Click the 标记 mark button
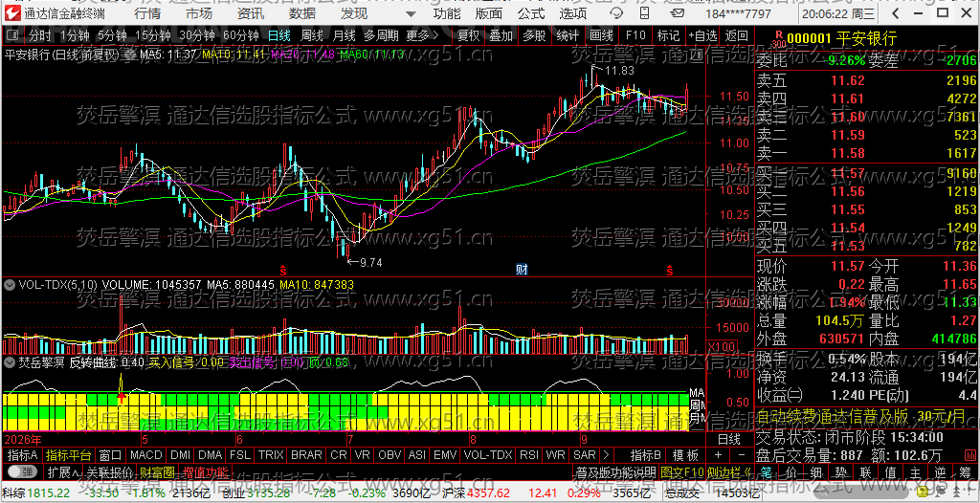980x503 pixels. (668, 35)
